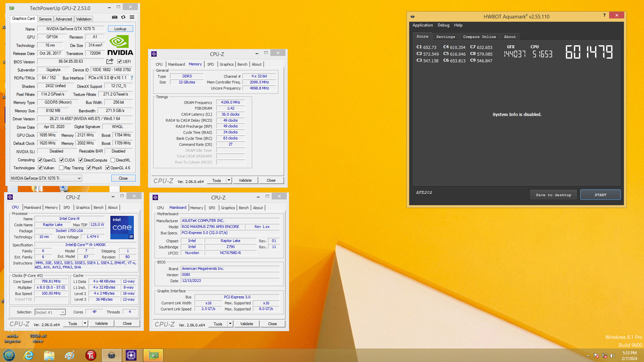Open the Application menu in Aquamark
Image resolution: width=644 pixels, height=362 pixels.
pyautogui.click(x=423, y=25)
